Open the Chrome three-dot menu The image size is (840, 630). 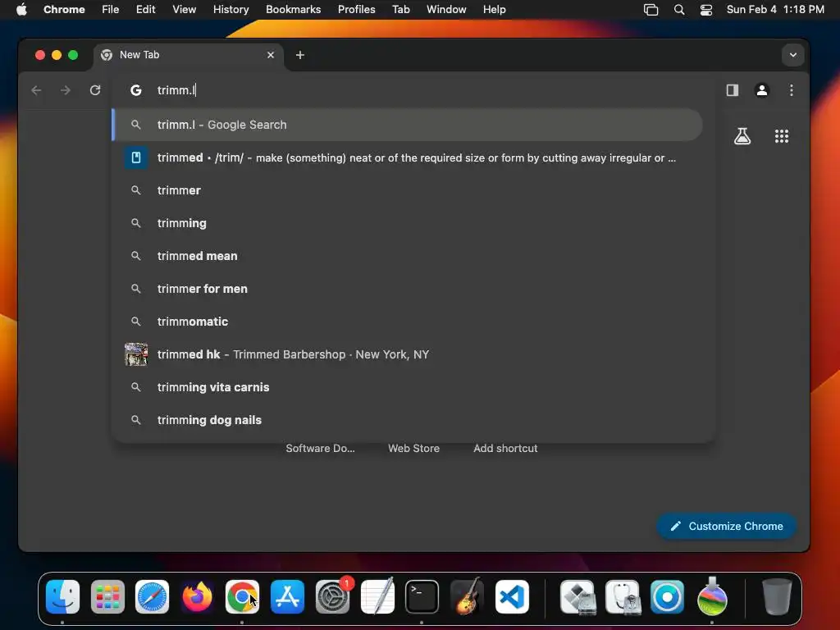792,90
